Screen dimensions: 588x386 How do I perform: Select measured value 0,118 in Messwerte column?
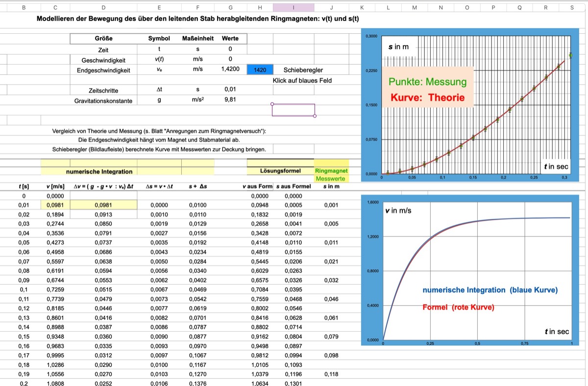(331, 375)
